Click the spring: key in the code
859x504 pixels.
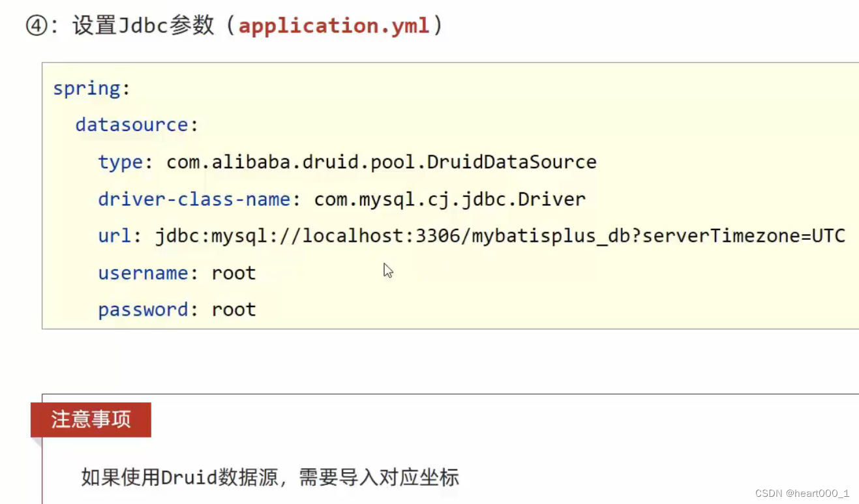[92, 89]
